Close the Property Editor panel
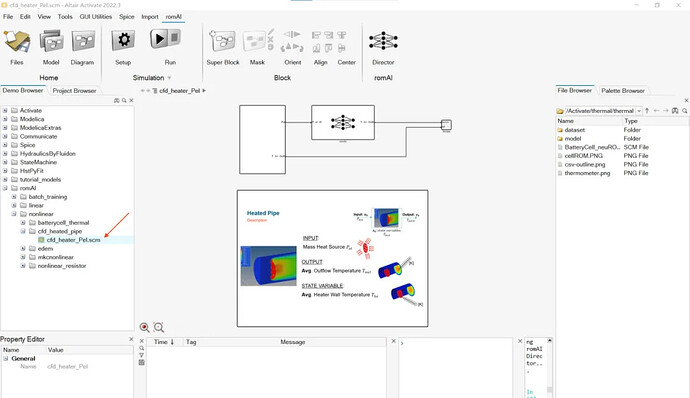The image size is (690, 398). 131,339
